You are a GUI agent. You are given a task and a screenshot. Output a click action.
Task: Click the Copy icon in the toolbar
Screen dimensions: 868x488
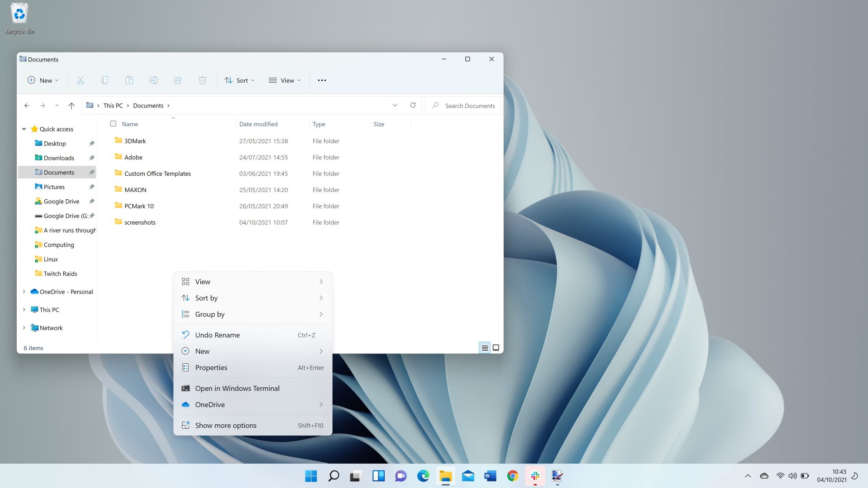coord(105,80)
